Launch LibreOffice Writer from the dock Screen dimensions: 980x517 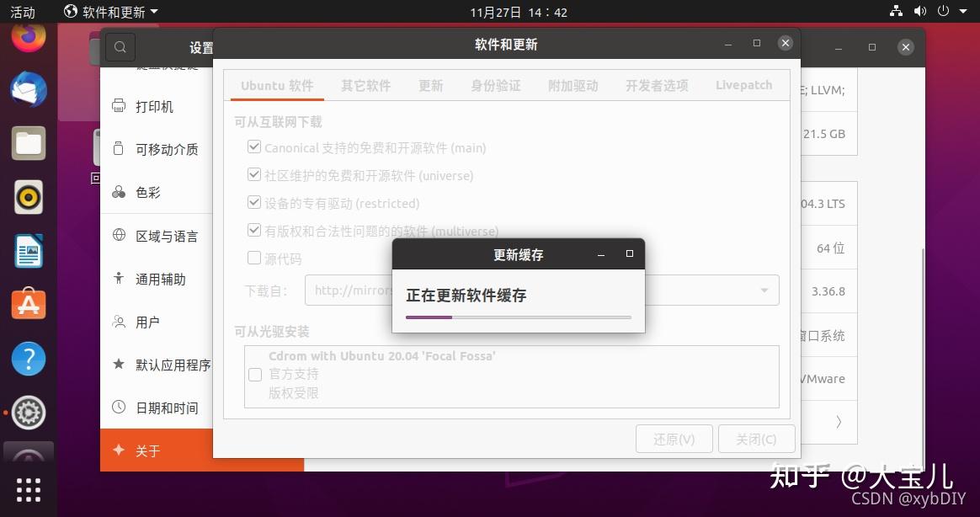tap(28, 251)
